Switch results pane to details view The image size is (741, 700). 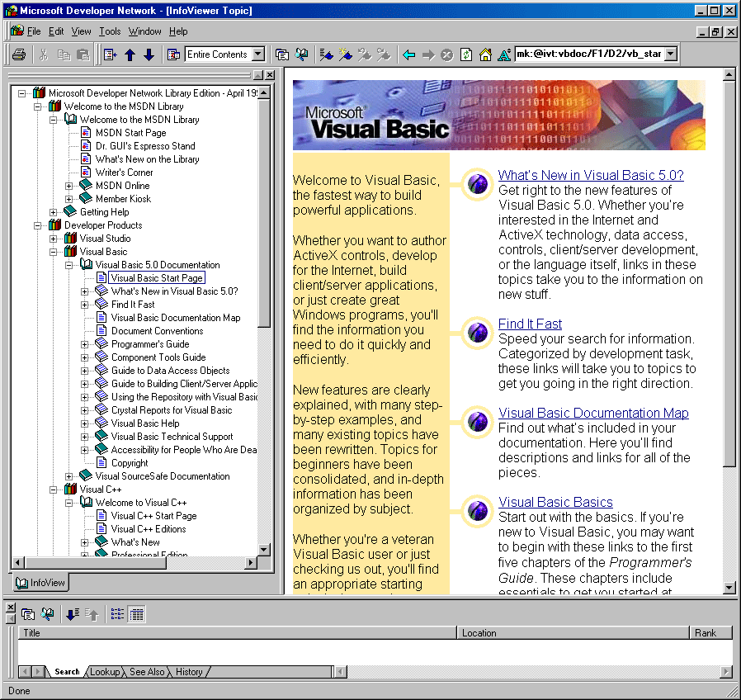[137, 614]
